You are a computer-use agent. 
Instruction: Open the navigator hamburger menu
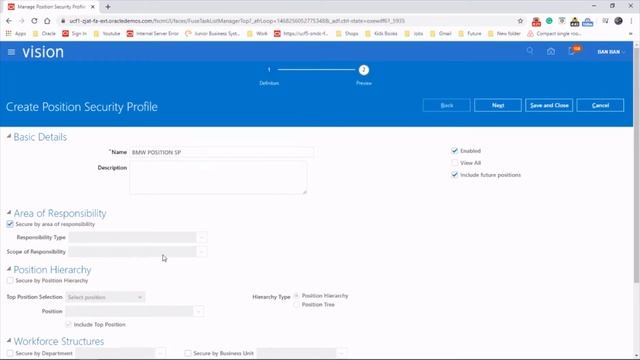11,52
